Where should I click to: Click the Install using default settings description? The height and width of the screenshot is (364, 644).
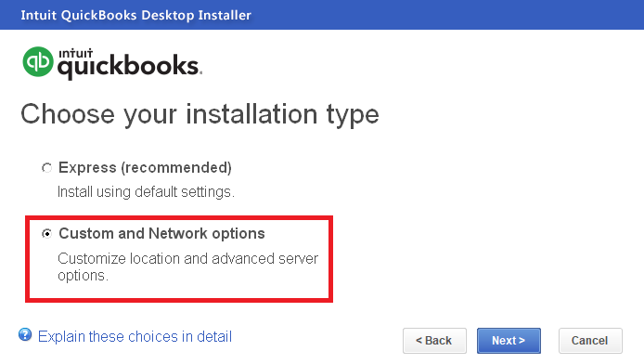pos(146,192)
